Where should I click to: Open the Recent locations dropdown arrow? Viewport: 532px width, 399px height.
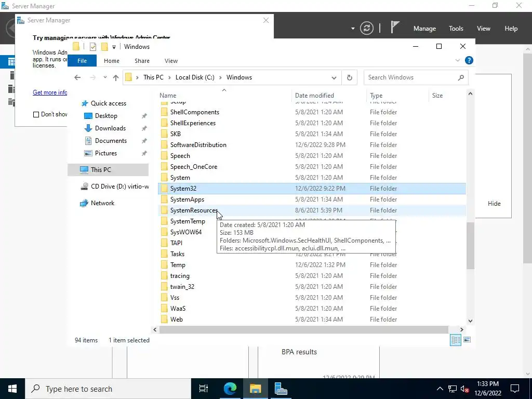(105, 77)
